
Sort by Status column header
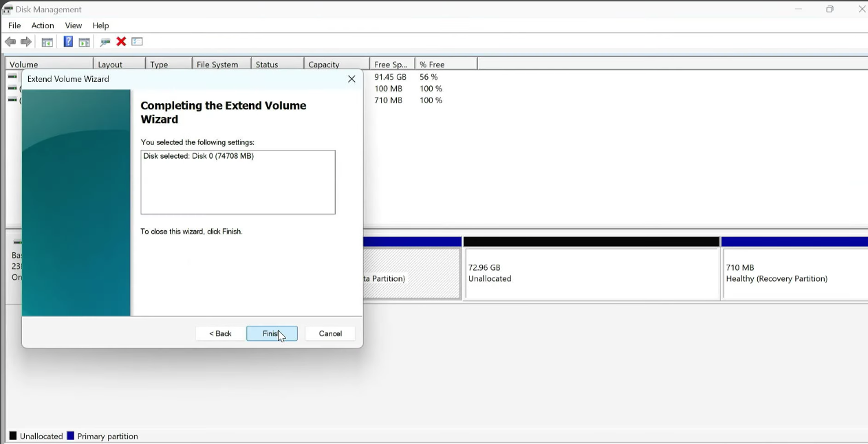(x=277, y=65)
